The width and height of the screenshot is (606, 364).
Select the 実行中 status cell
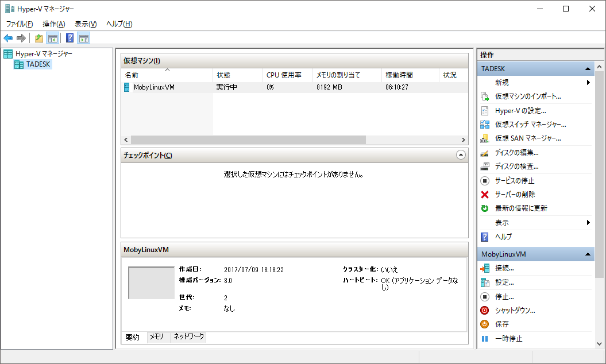pos(227,87)
